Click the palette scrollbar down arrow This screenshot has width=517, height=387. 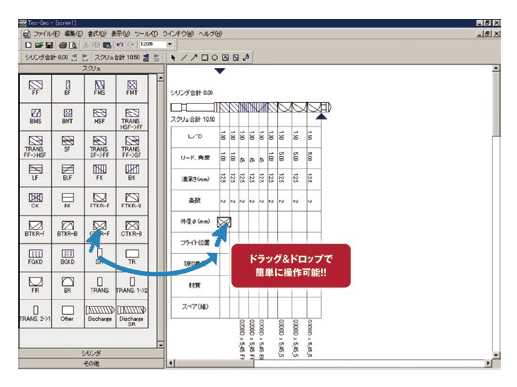coord(160,344)
